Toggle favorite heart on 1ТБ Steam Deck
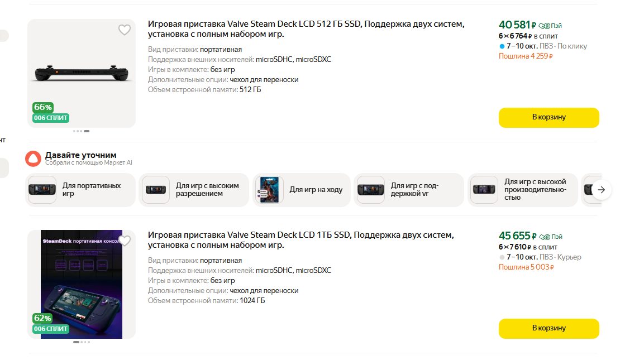The width and height of the screenshot is (644, 360). [125, 241]
